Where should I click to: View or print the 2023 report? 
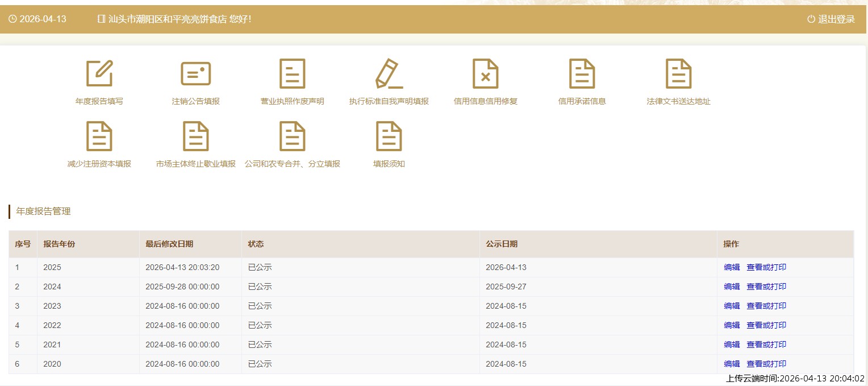pos(766,306)
